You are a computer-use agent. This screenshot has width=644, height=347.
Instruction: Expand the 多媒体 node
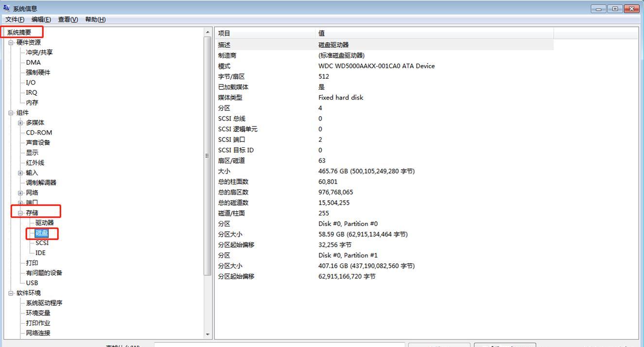(20, 122)
